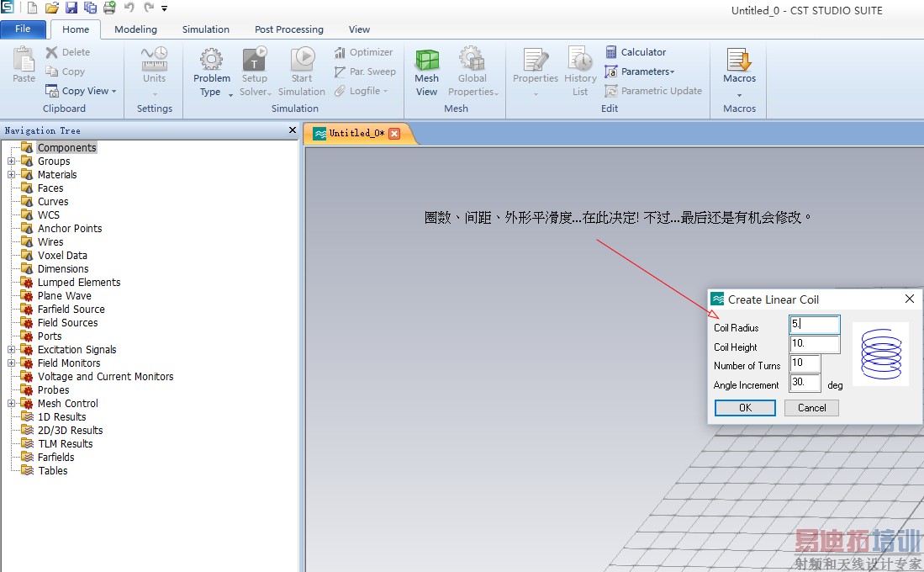Open the Units settings icon
Image resolution: width=924 pixels, height=572 pixels.
coord(155,59)
